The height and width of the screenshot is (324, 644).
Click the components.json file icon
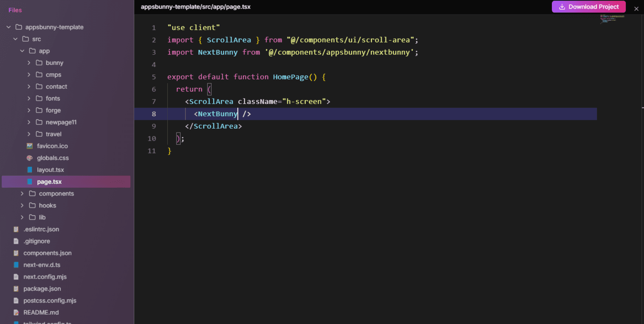tap(16, 253)
